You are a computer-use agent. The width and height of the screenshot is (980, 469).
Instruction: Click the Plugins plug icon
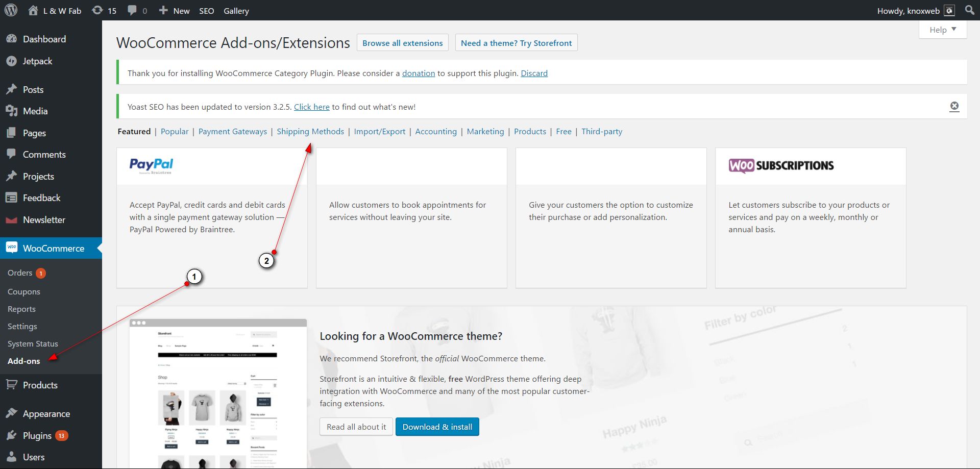tap(12, 435)
